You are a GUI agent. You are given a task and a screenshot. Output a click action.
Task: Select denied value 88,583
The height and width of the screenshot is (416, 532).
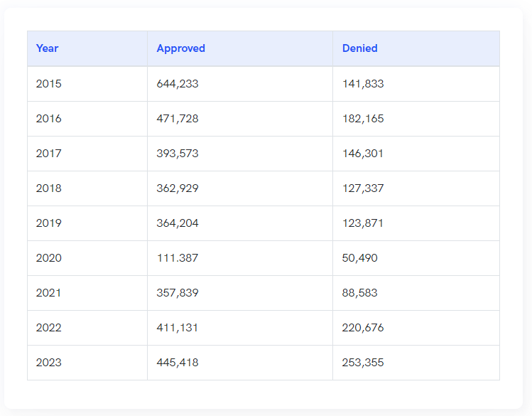click(359, 293)
